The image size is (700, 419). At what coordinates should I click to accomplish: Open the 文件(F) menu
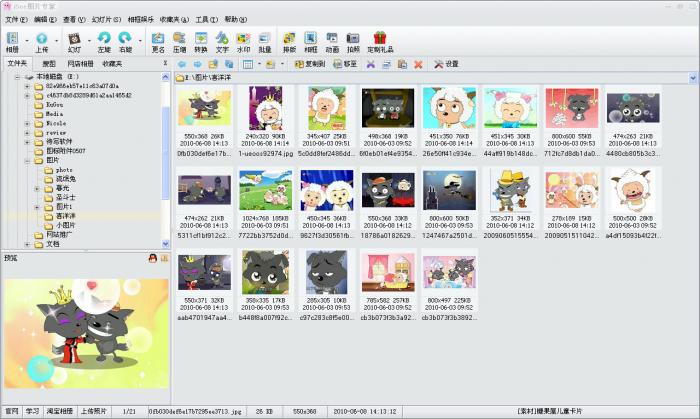(x=16, y=20)
